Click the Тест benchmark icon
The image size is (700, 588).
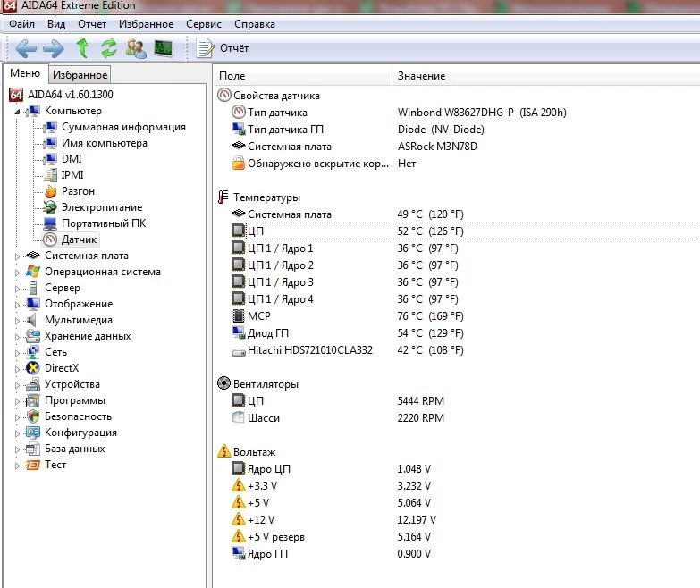pyautogui.click(x=32, y=465)
